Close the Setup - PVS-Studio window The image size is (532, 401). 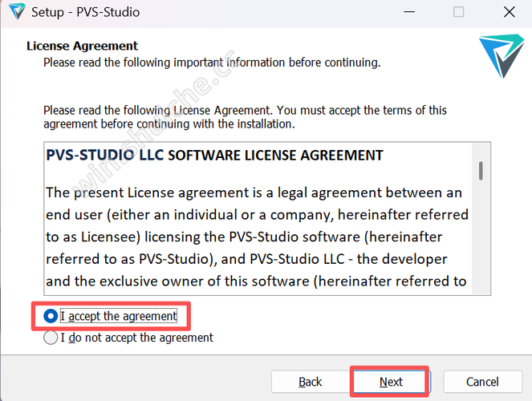click(509, 12)
